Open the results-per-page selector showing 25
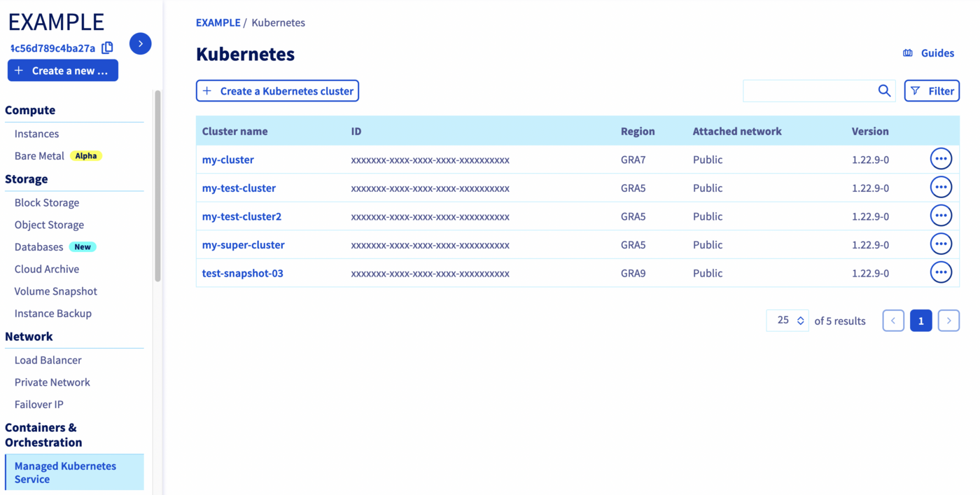980x495 pixels. click(787, 320)
